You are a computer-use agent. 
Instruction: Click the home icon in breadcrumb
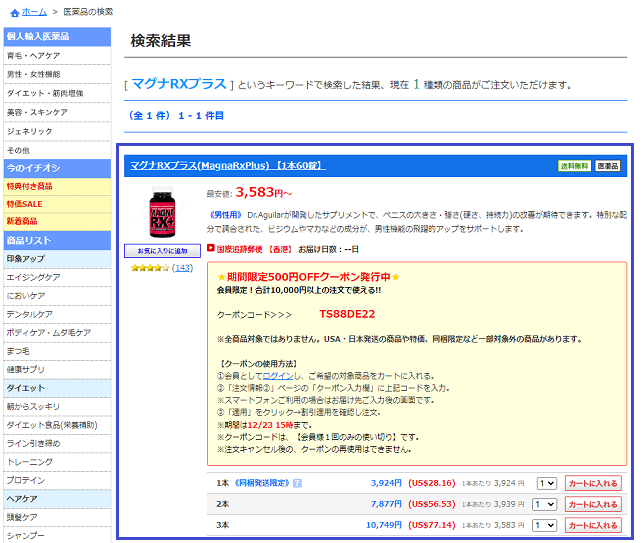coord(15,13)
